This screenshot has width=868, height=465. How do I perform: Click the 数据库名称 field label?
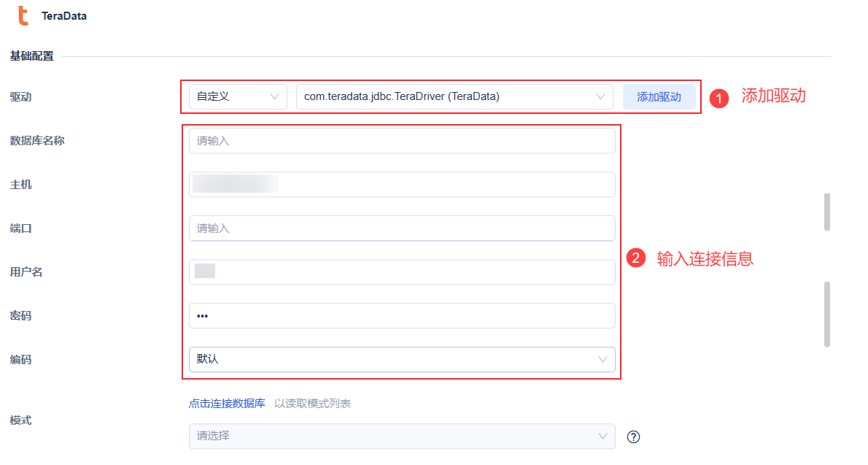click(37, 141)
